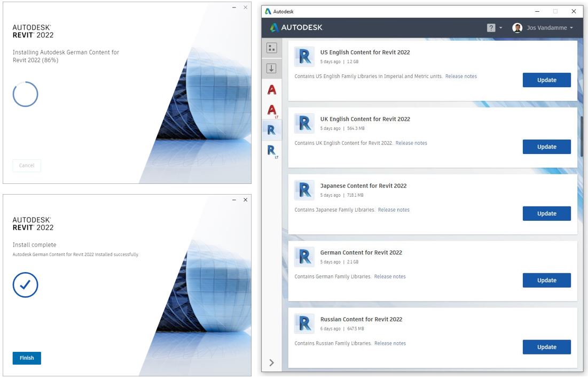Click the '718.1 MB' size text
This screenshot has width=588, height=378.
pos(355,195)
